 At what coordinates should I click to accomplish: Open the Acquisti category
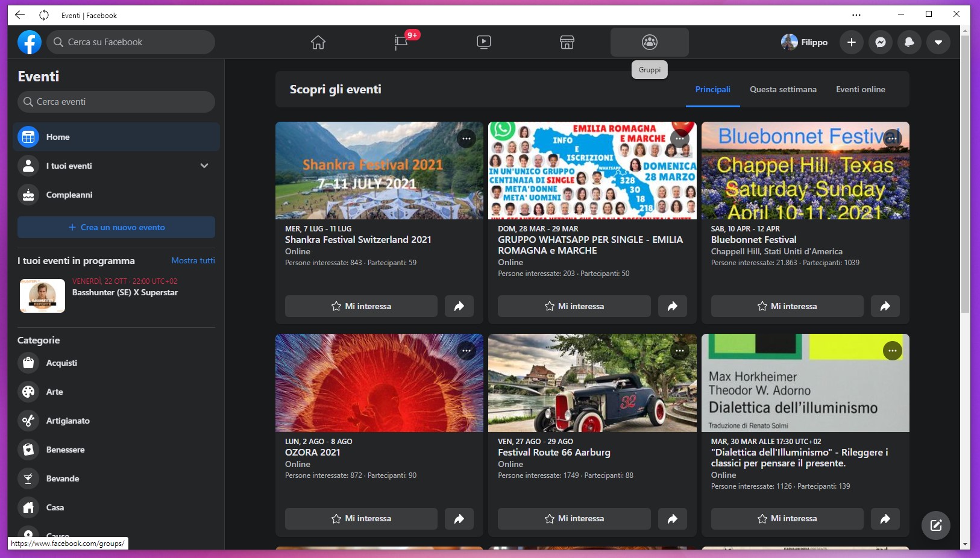click(116, 363)
